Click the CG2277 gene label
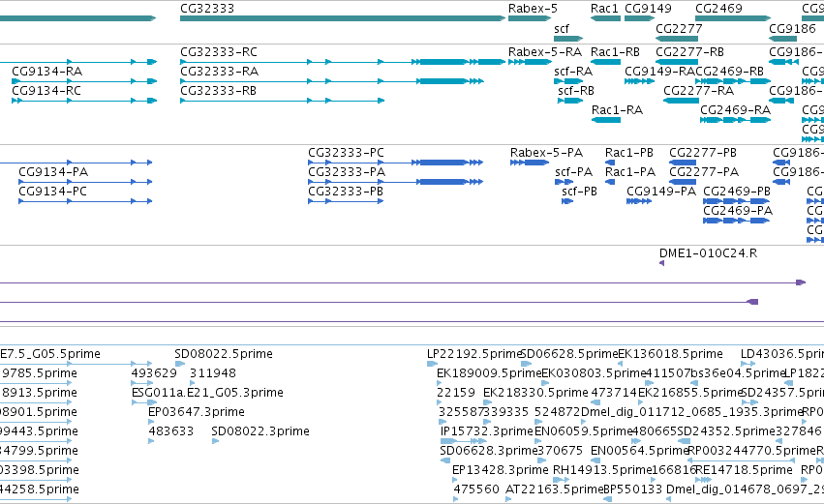 (x=679, y=28)
